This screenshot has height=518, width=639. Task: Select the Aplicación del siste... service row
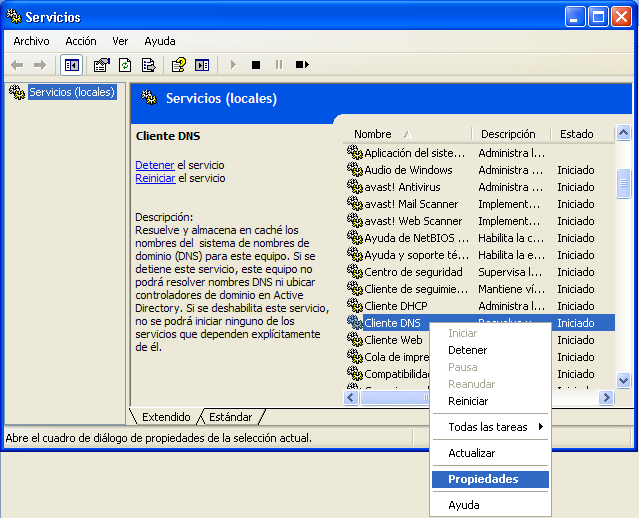[x=480, y=153]
